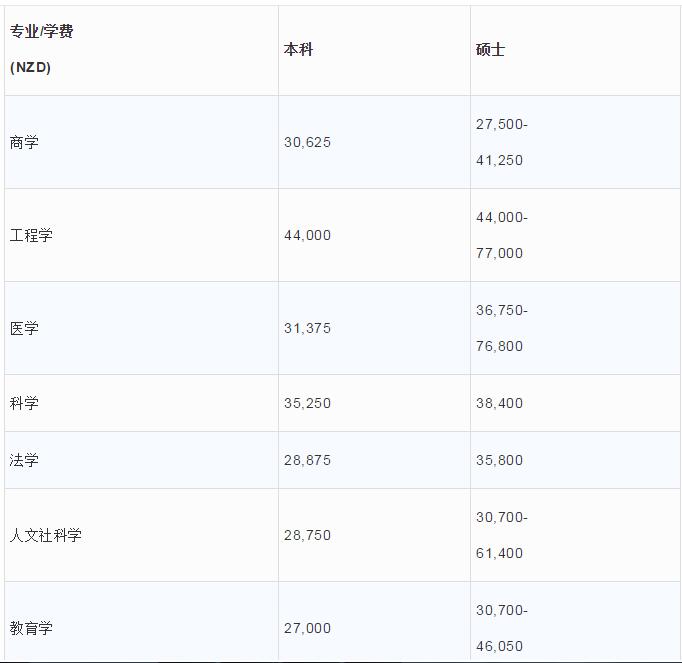Click the 法学 row label
This screenshot has height=663, width=682.
pyautogui.click(x=25, y=460)
